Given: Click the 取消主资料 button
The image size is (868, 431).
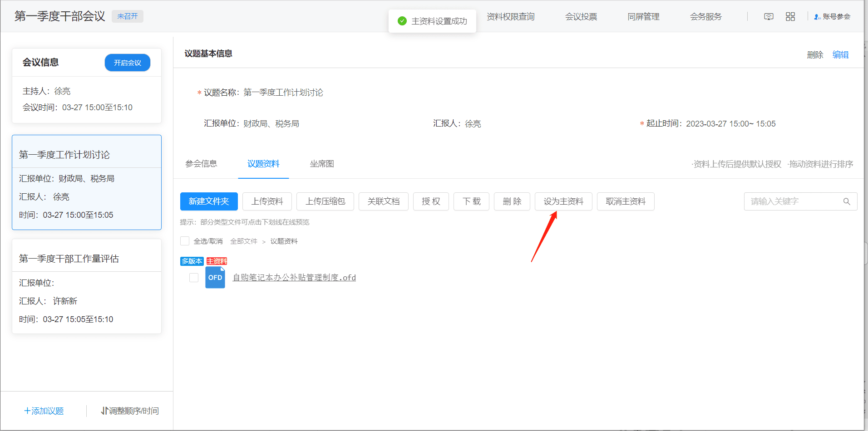Looking at the screenshot, I should click(626, 201).
